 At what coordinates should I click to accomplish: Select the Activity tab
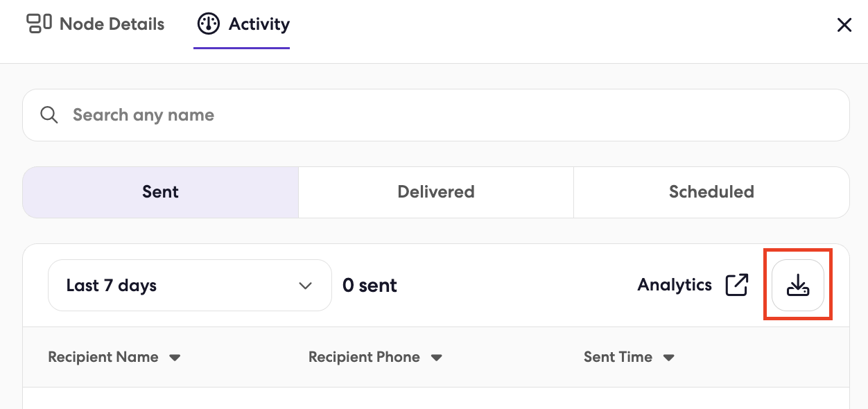[243, 24]
